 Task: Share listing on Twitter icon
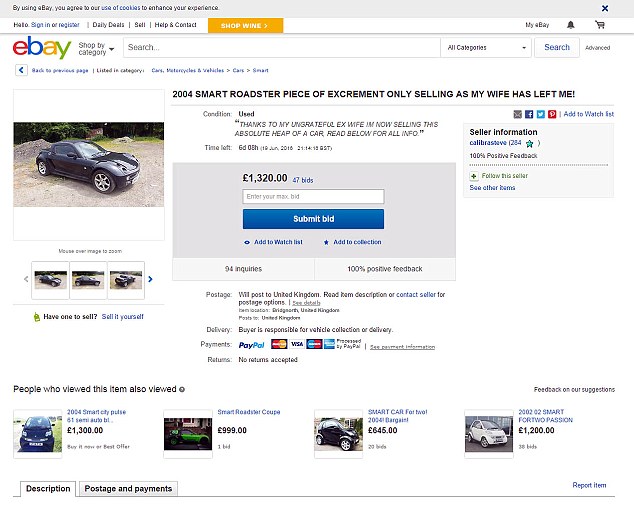pyautogui.click(x=541, y=114)
